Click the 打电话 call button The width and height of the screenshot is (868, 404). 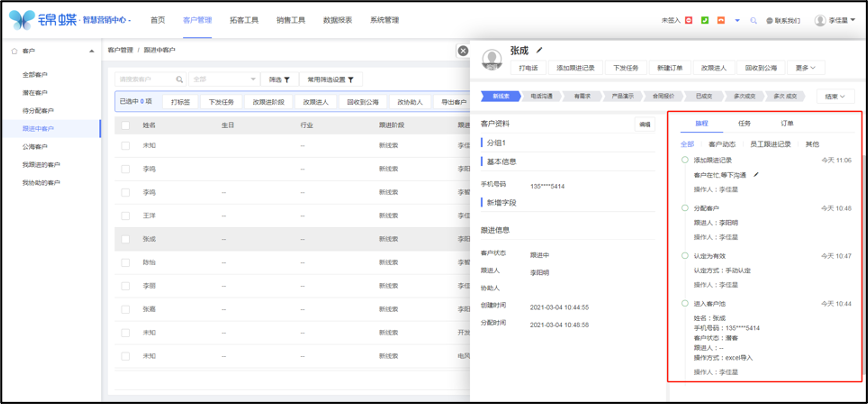[x=528, y=68]
